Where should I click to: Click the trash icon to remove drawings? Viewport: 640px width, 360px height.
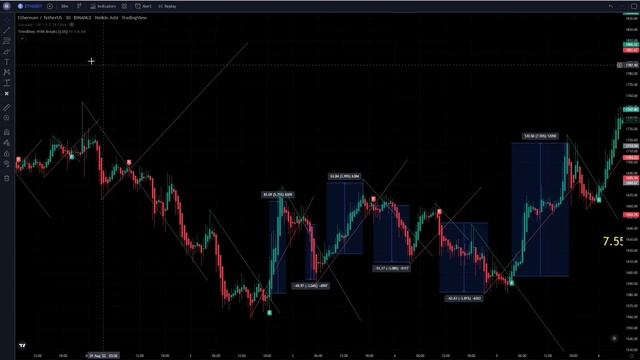7,178
